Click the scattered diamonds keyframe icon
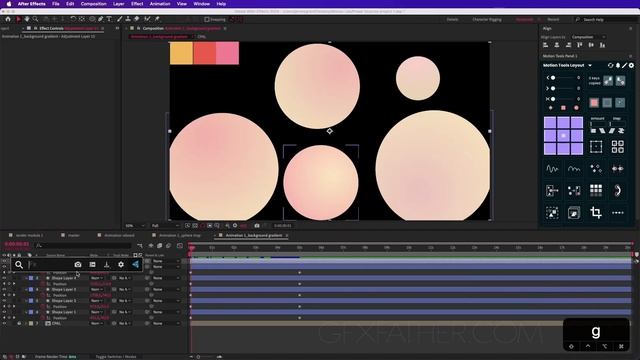This screenshot has height=360, width=640. [x=596, y=169]
